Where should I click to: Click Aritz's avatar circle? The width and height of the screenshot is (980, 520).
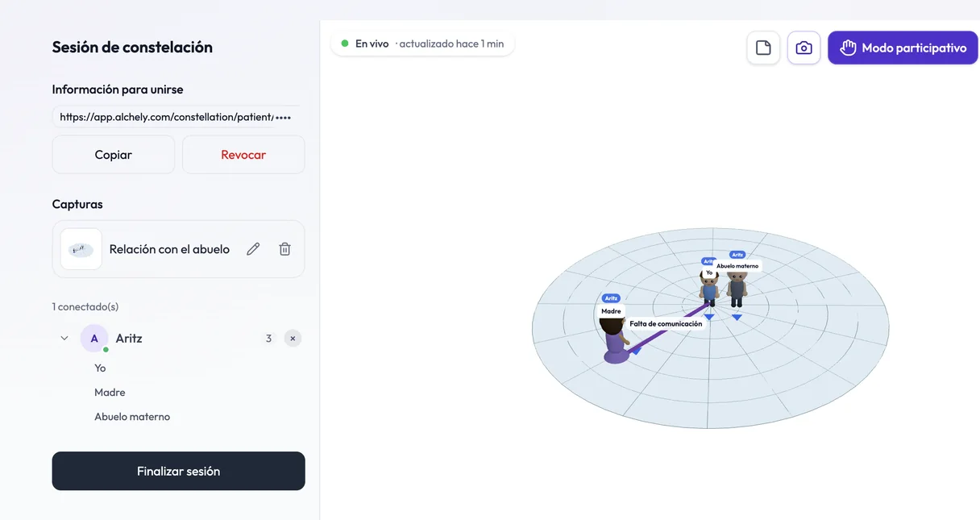(94, 339)
